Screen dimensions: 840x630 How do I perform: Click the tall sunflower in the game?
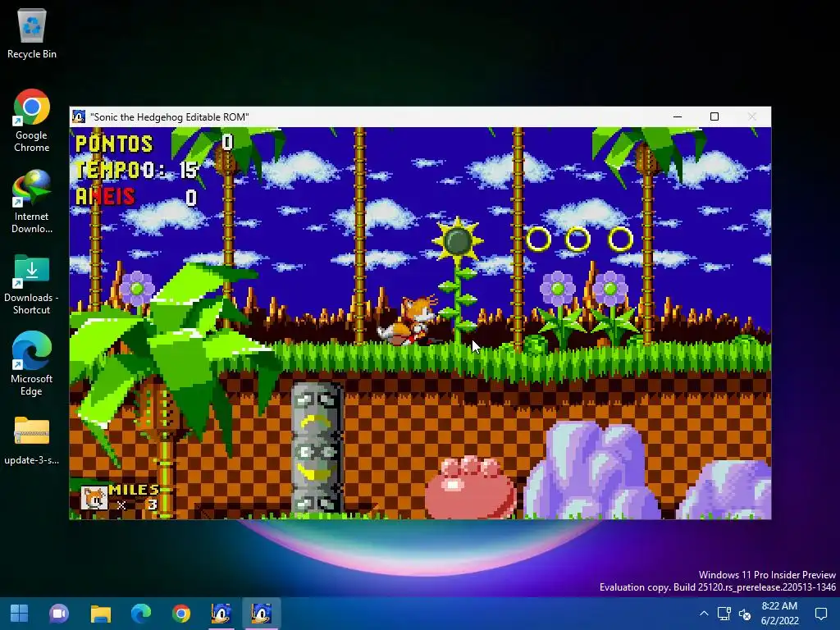[x=458, y=281]
